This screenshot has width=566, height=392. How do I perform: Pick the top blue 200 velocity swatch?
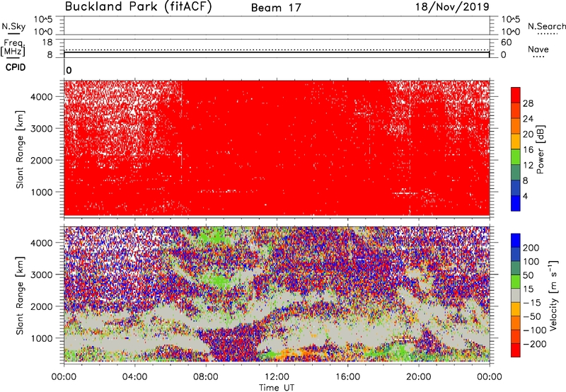click(516, 241)
